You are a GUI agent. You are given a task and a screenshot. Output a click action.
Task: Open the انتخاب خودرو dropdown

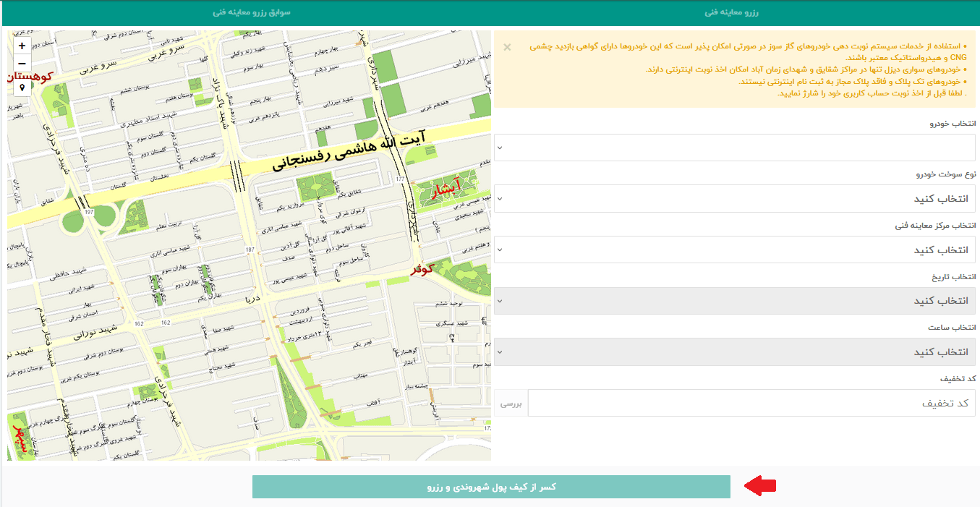click(x=735, y=148)
